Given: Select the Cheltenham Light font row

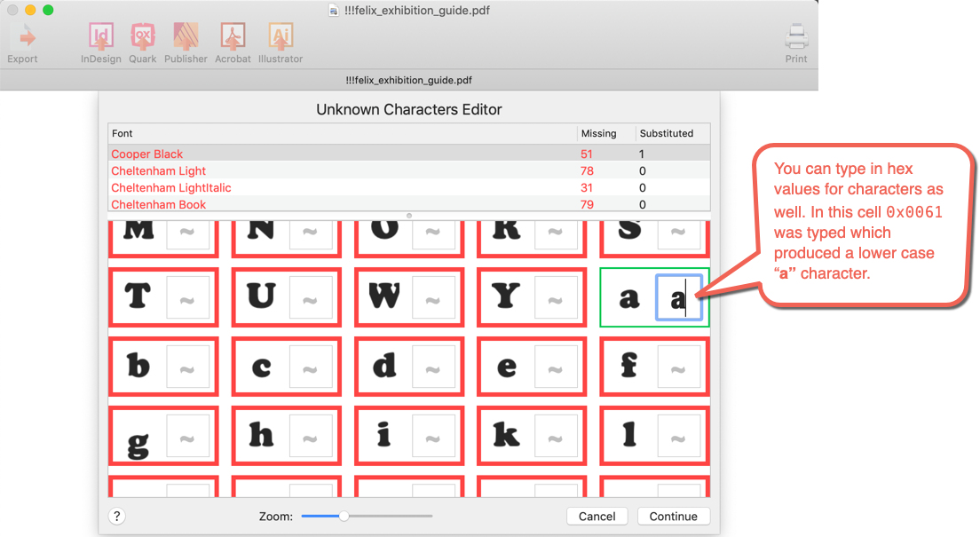Looking at the screenshot, I should (159, 170).
